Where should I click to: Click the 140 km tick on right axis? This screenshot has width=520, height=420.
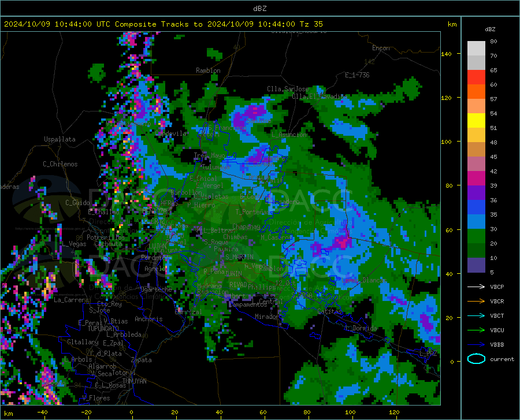point(447,54)
